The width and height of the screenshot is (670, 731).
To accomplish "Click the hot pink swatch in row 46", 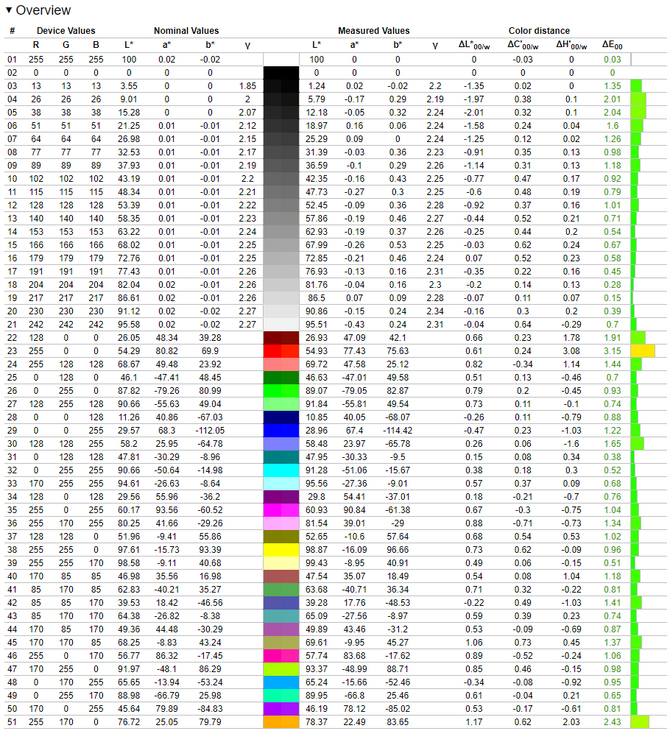I will (x=281, y=656).
